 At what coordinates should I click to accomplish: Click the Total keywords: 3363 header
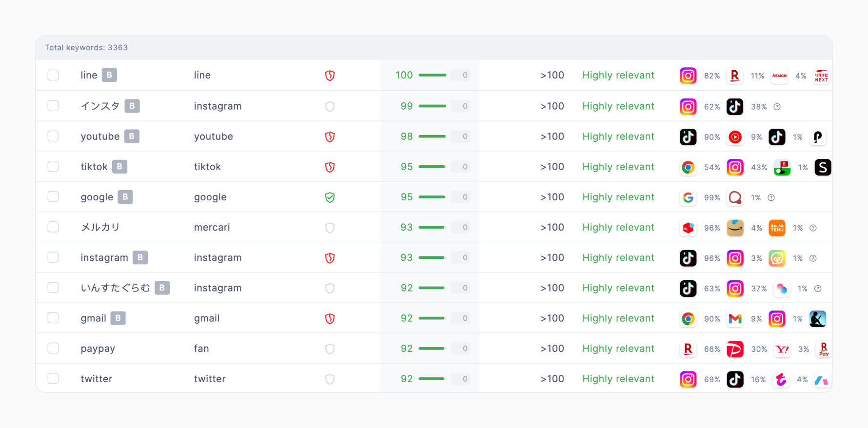(x=86, y=48)
